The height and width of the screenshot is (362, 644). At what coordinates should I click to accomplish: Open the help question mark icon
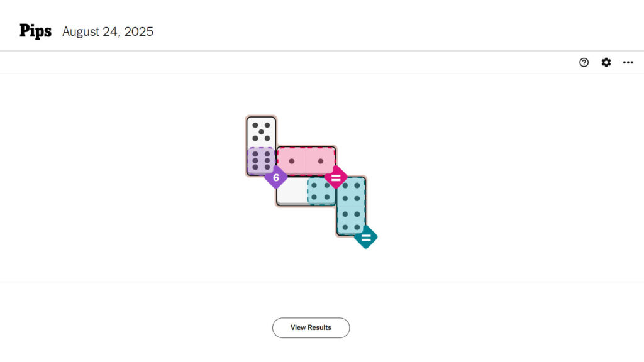tap(584, 62)
